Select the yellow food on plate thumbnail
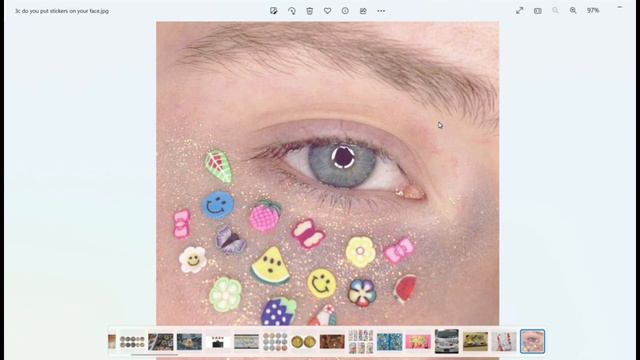 pyautogui.click(x=475, y=342)
